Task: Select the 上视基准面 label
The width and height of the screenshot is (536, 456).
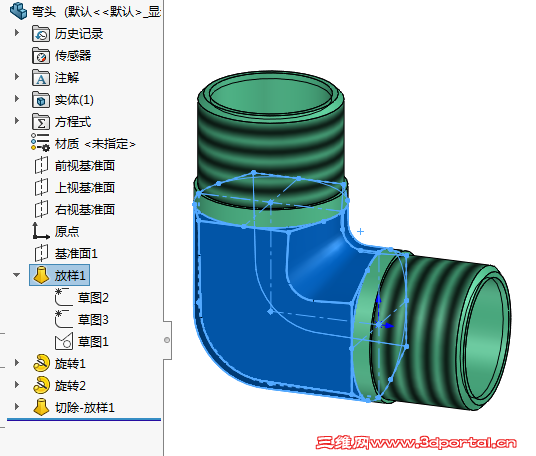Action: (85, 187)
